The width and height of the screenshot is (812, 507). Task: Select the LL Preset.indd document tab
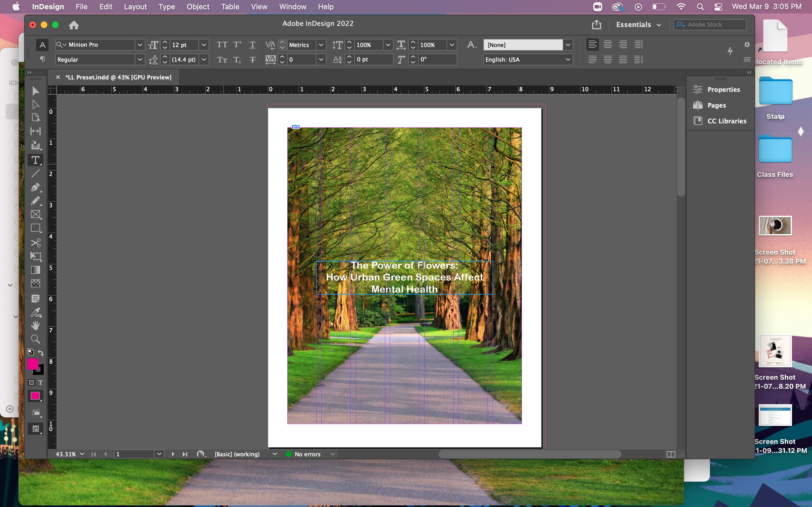[x=118, y=77]
